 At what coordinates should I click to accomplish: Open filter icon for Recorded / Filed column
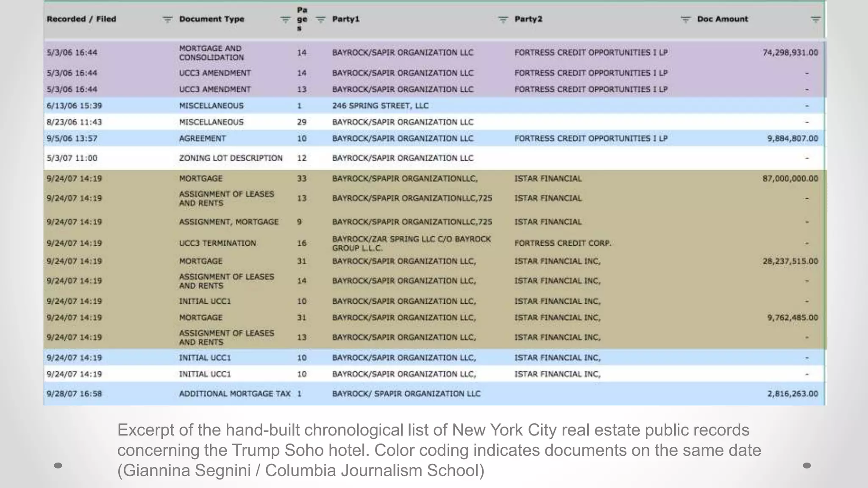click(168, 19)
